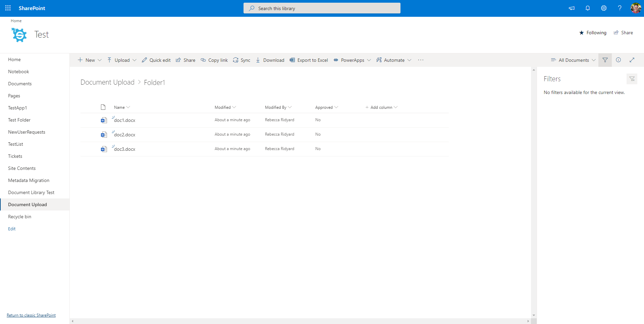This screenshot has height=324, width=644.
Task: Click Copy link in the toolbar
Action: [x=214, y=60]
